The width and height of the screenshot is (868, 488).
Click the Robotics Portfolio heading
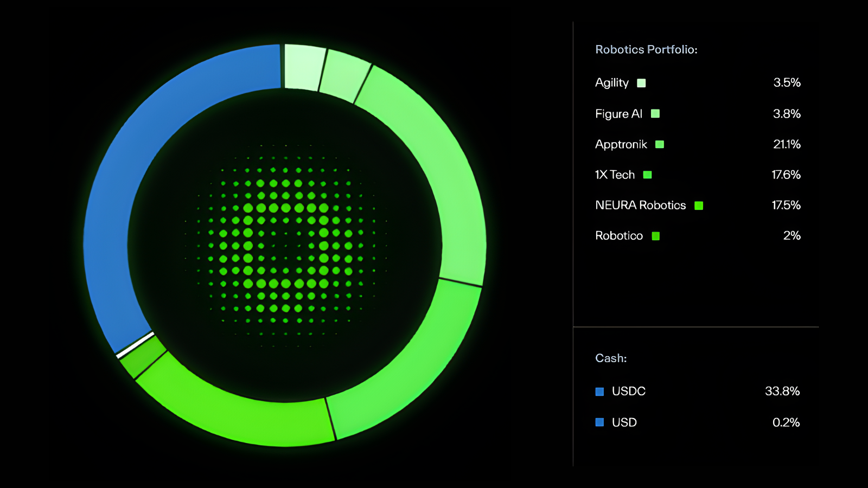click(x=646, y=49)
